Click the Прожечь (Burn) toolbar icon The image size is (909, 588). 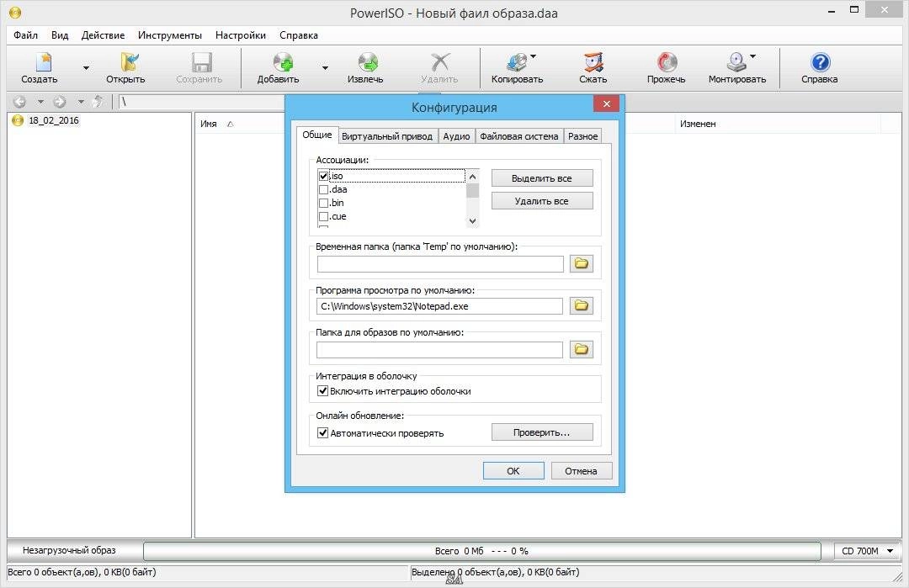coord(667,62)
